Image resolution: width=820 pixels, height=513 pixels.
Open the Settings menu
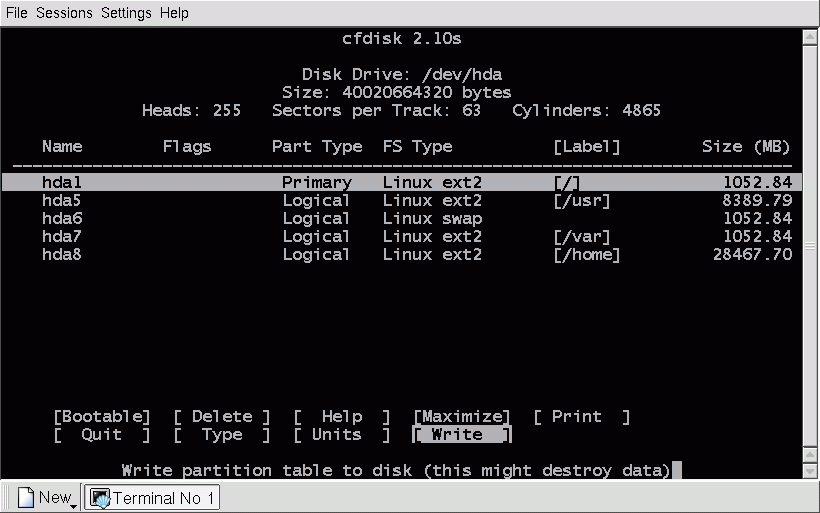tap(126, 13)
